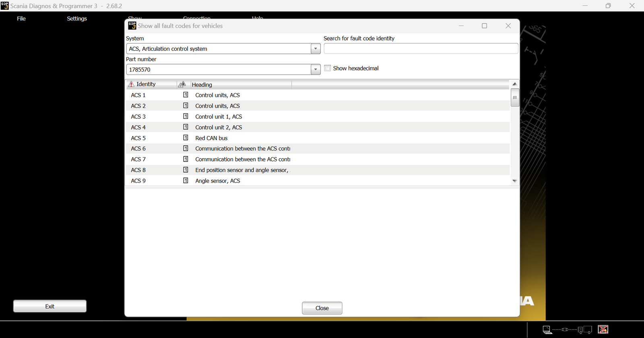Open the Part number dropdown

tap(316, 69)
